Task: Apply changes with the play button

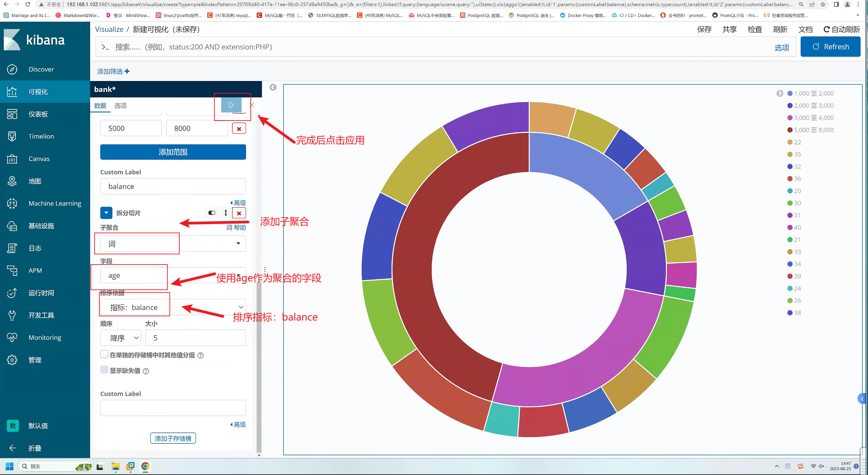Action: pyautogui.click(x=231, y=105)
